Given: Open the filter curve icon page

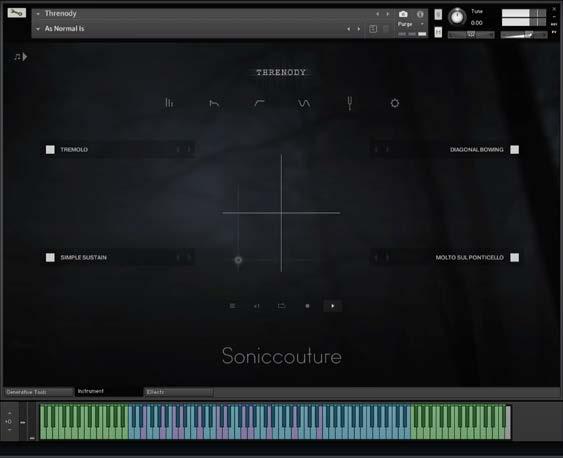Looking at the screenshot, I should [x=259, y=103].
